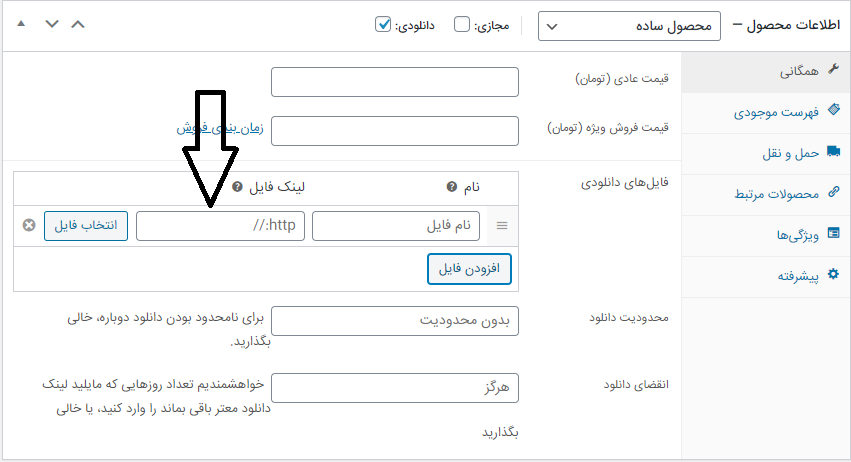Viewport: 851px width, 462px height.
Task: Click the محدودیت دانلود label
Action: pyautogui.click(x=629, y=318)
